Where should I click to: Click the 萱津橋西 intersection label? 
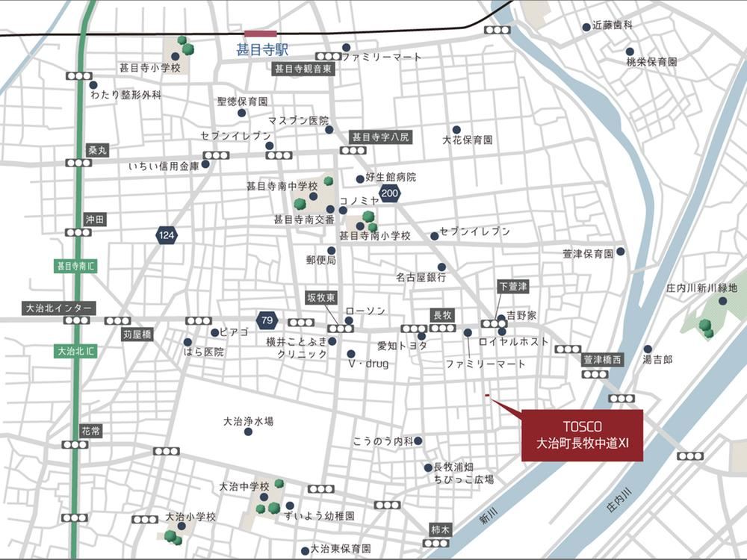603,360
